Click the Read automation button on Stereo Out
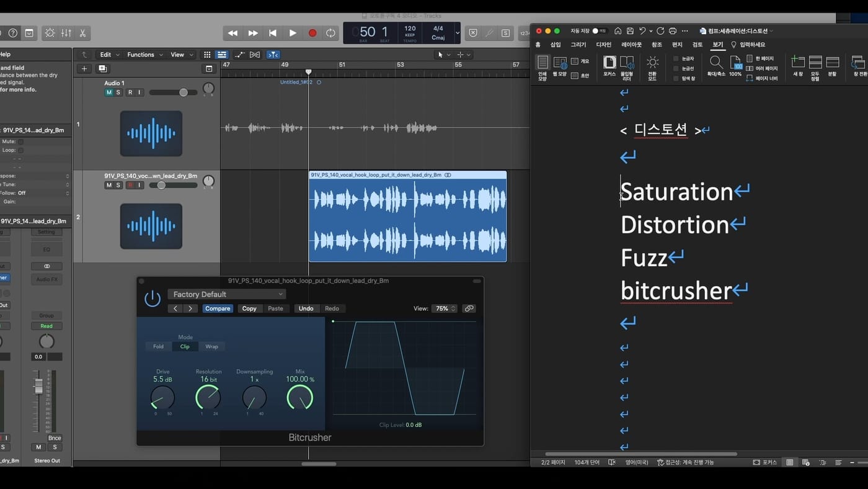The image size is (868, 489). [x=46, y=326]
